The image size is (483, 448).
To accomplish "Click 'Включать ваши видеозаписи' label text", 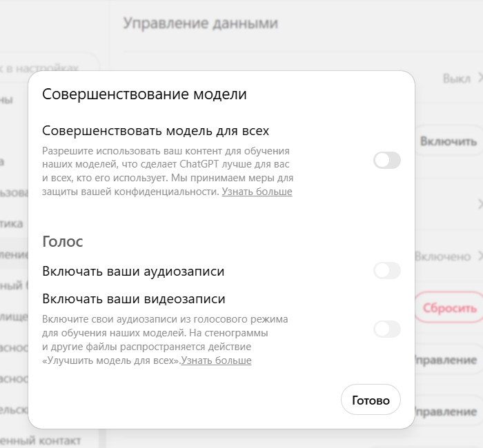I will click(134, 298).
